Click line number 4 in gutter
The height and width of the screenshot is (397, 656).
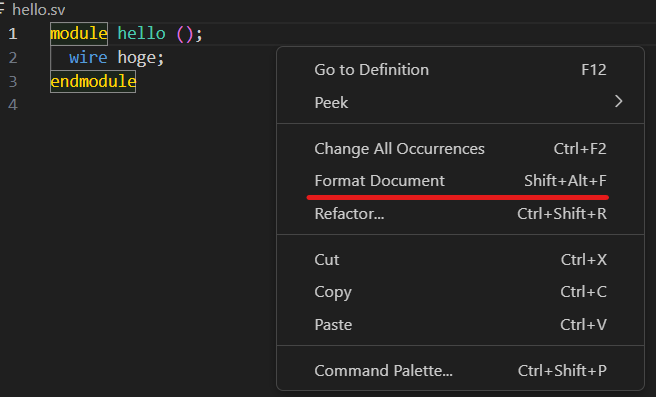point(13,105)
